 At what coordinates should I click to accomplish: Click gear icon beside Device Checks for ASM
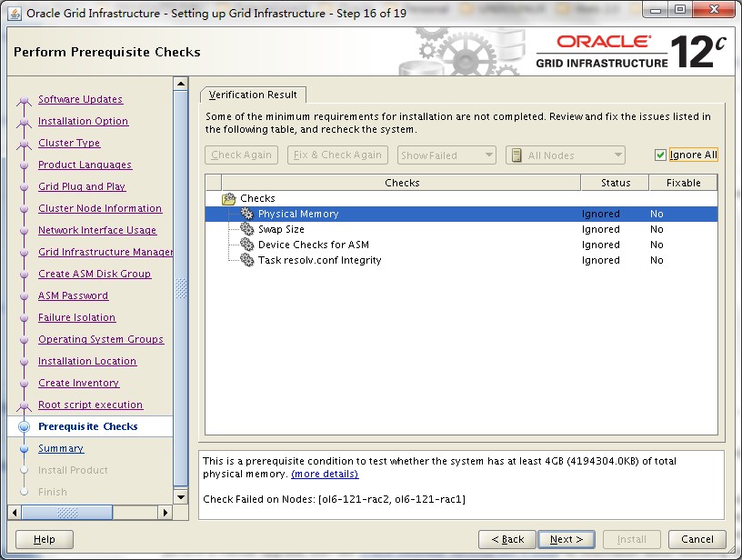tap(246, 245)
